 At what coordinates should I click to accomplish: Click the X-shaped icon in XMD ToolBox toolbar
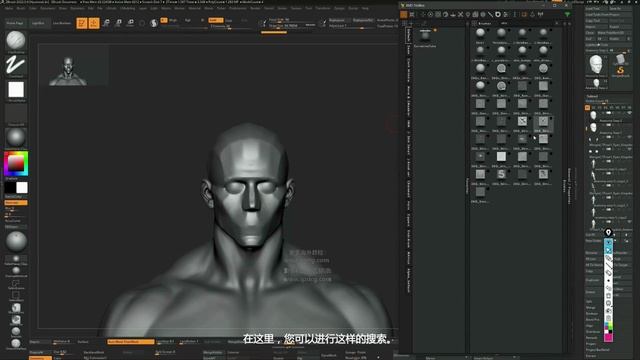pos(460,15)
